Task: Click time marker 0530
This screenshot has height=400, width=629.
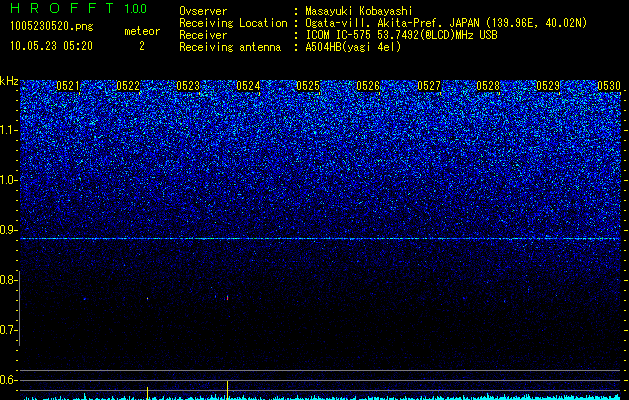Action: coord(609,86)
